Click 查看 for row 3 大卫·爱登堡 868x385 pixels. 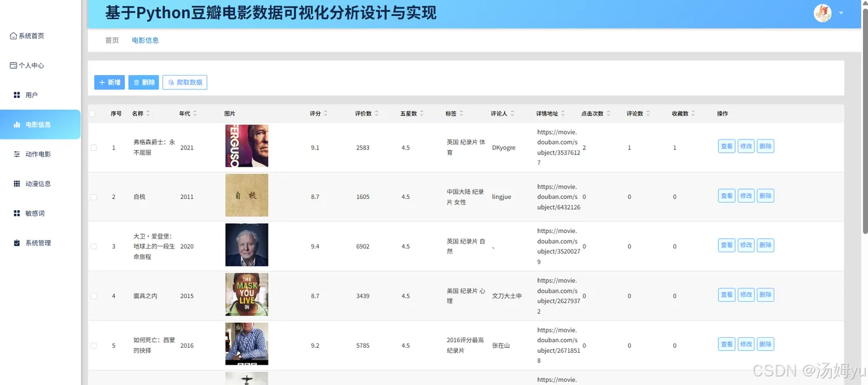tap(727, 246)
